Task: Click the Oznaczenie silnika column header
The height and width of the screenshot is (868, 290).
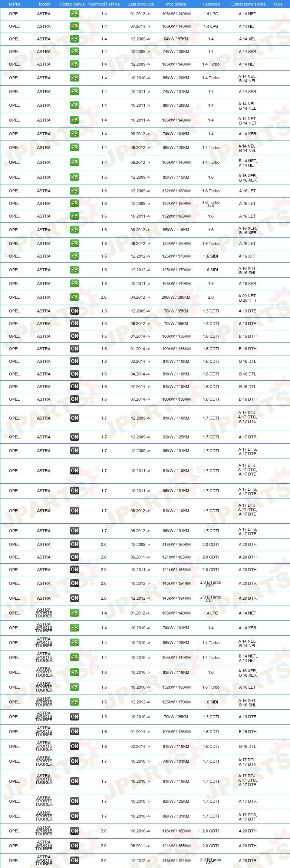Action: pos(248,4)
